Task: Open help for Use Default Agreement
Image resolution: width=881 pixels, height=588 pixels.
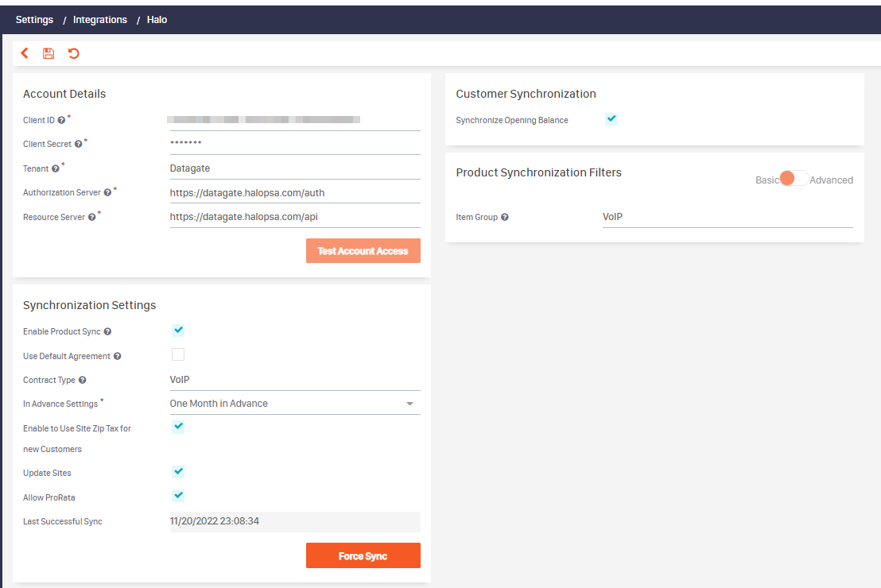Action: (x=118, y=356)
